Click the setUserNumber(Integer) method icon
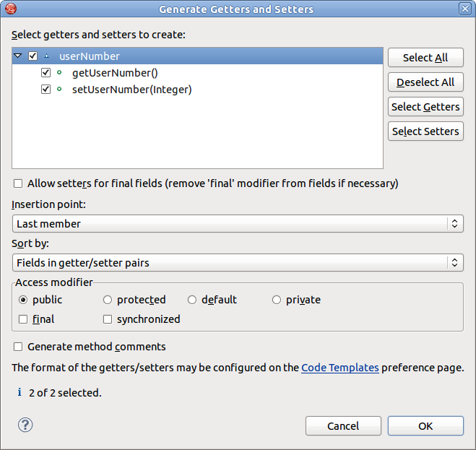 point(59,90)
